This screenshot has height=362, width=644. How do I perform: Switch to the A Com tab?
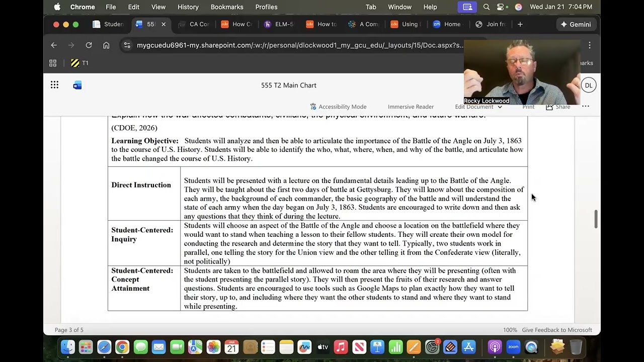click(x=364, y=24)
